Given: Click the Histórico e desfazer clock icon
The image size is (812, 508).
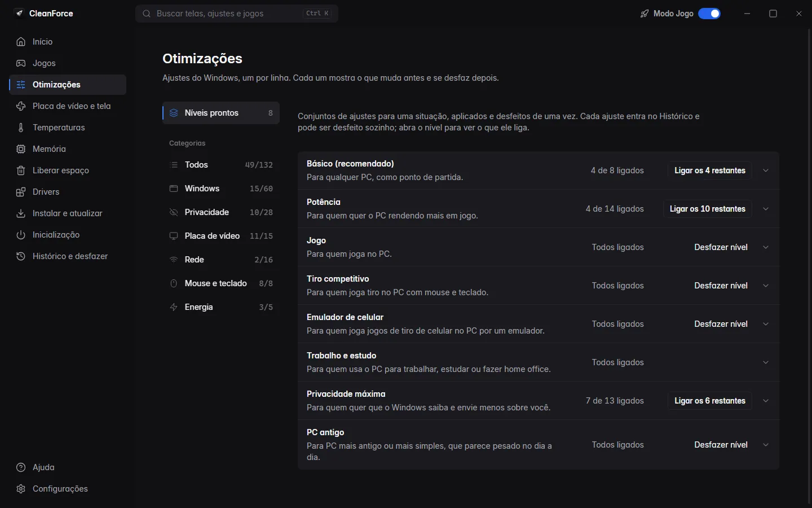Looking at the screenshot, I should [21, 256].
